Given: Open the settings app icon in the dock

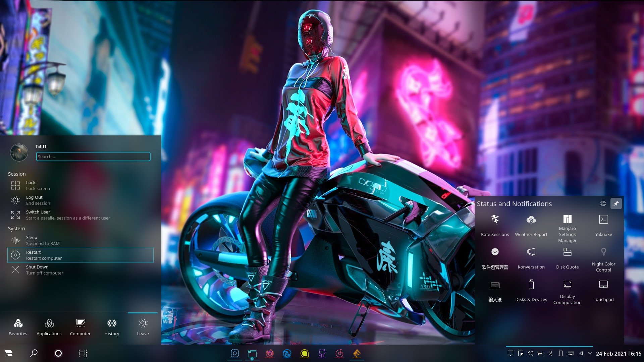Looking at the screenshot, I should [x=235, y=353].
